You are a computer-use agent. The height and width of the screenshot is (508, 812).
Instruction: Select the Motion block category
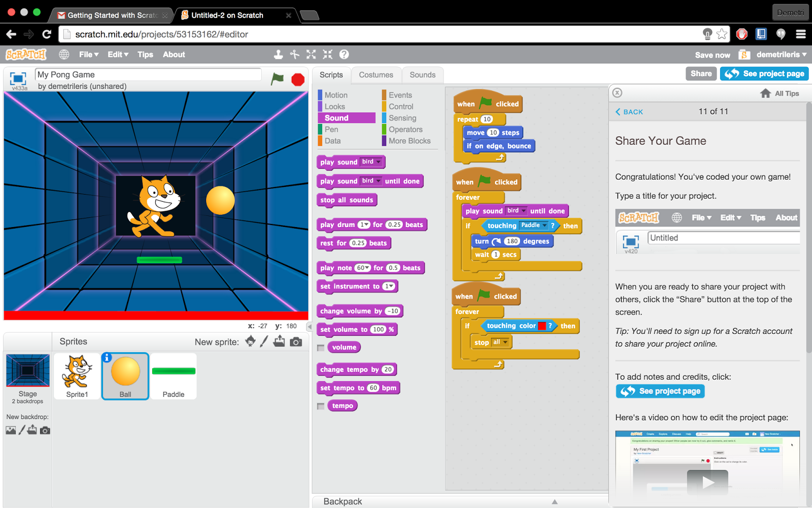[x=336, y=95]
